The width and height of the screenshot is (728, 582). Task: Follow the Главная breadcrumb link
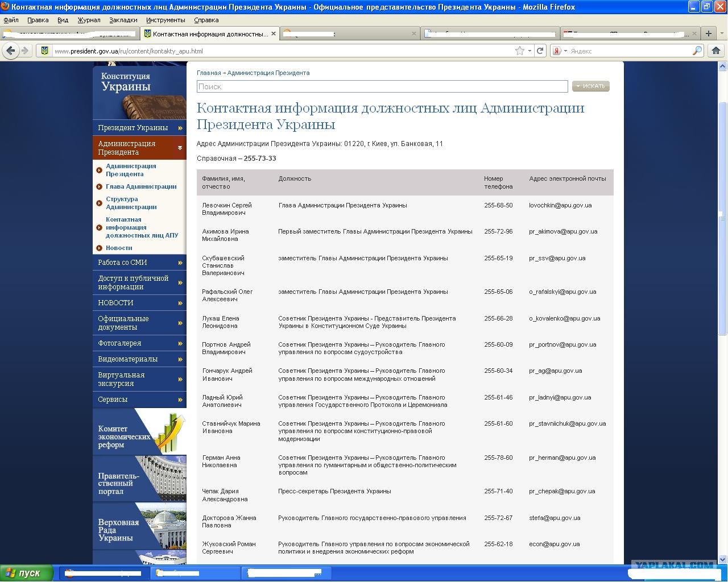[209, 73]
